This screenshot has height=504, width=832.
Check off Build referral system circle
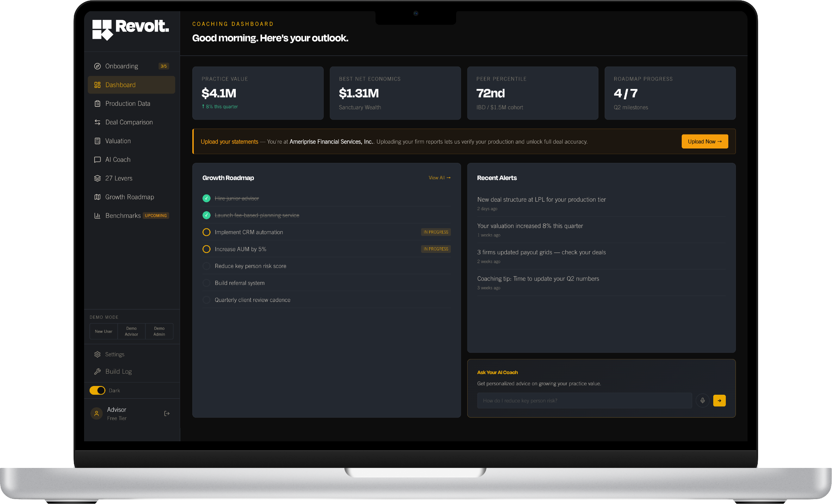tap(206, 283)
